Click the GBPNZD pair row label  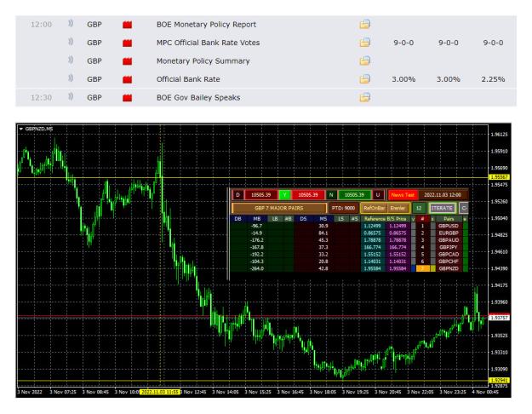click(x=449, y=268)
